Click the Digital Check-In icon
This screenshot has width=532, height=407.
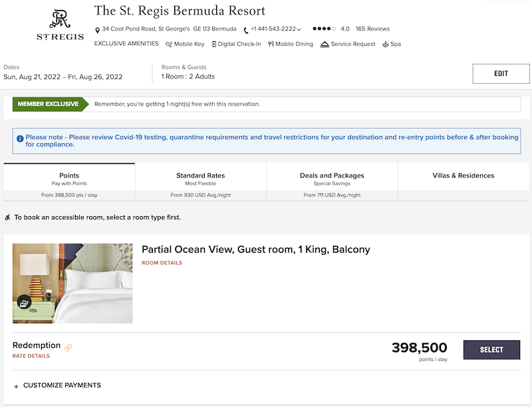[x=213, y=44]
